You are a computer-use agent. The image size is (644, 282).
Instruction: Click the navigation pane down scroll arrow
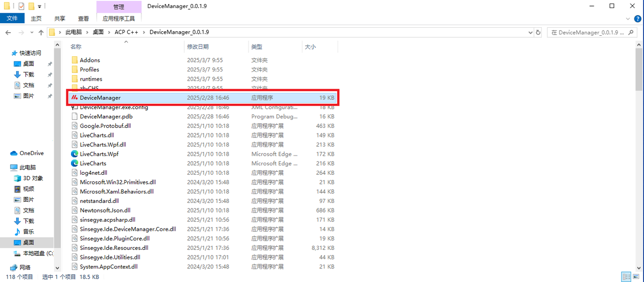(x=56, y=268)
